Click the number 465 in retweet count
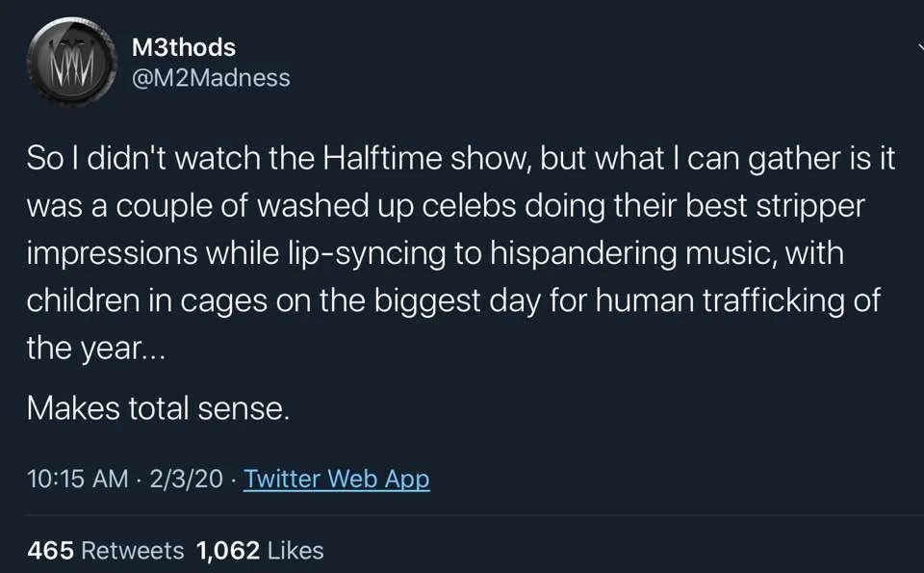The height and width of the screenshot is (573, 924). (51, 551)
